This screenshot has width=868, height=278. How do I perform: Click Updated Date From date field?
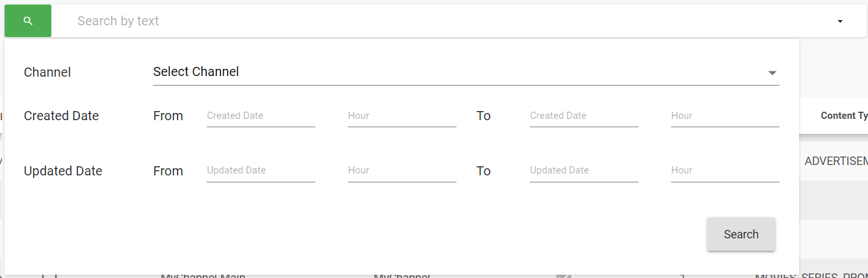[x=261, y=171]
